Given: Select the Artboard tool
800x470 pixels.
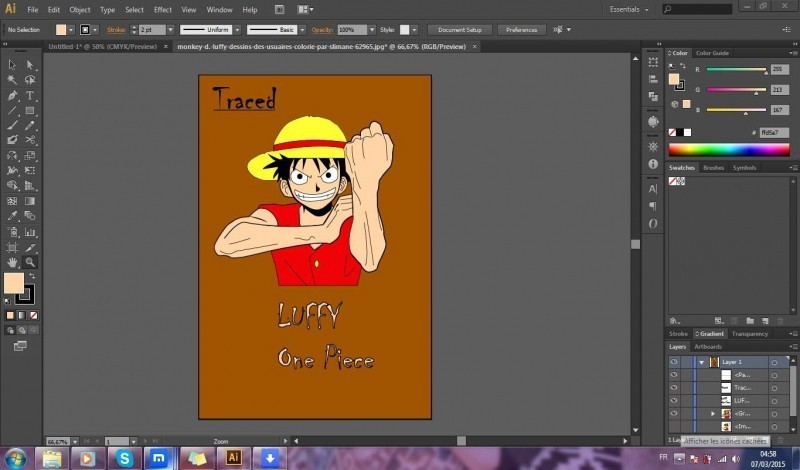Looking at the screenshot, I should click(x=12, y=248).
